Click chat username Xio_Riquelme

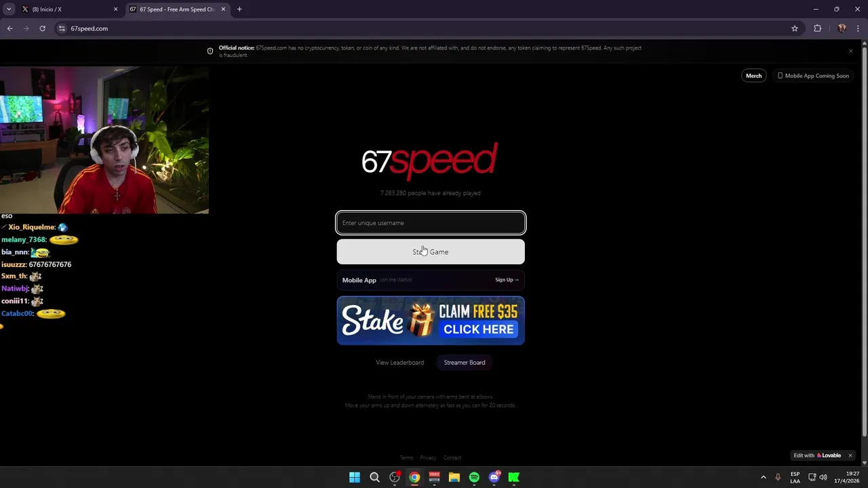(x=31, y=228)
